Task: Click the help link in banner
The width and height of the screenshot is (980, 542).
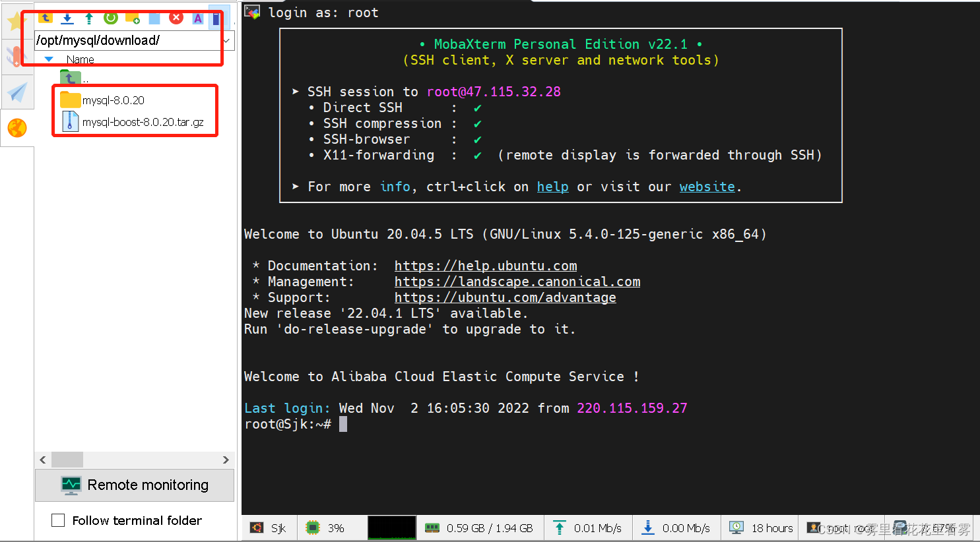Action: click(x=552, y=187)
